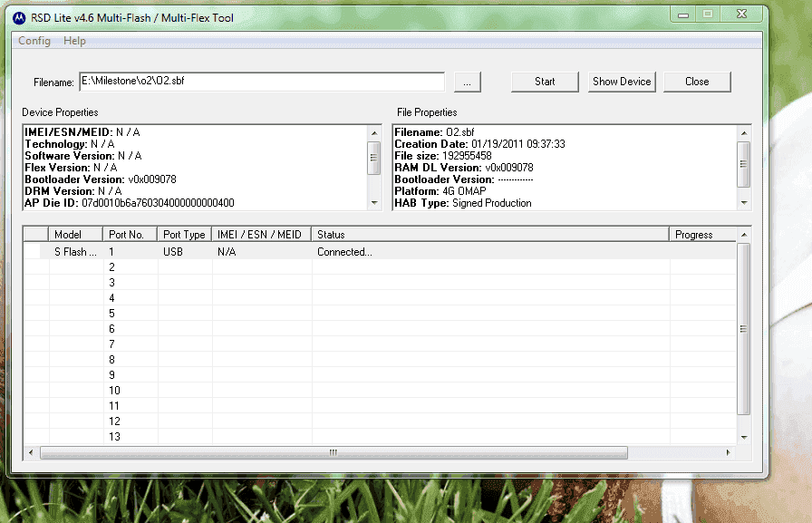Maximize the RSD Lite window
812x523 pixels.
[708, 15]
